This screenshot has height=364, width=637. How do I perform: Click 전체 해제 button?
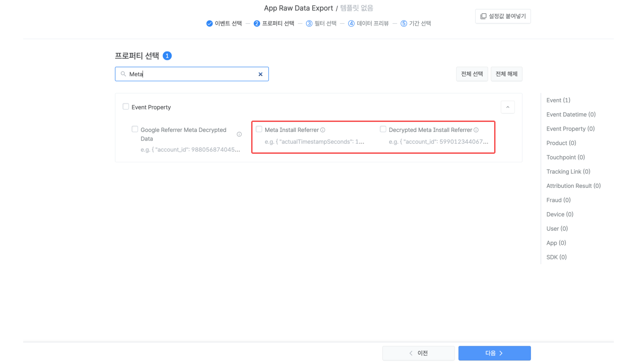[506, 74]
